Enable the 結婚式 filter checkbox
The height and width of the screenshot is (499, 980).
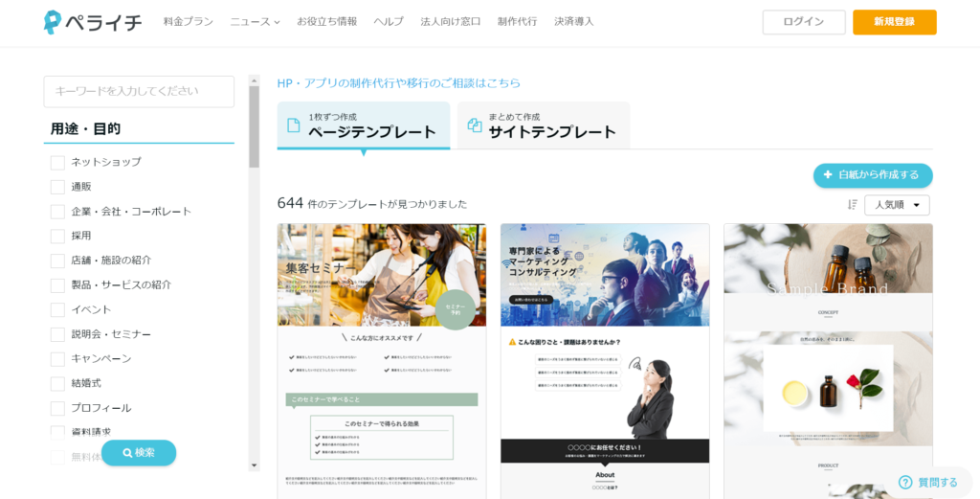pyautogui.click(x=57, y=383)
